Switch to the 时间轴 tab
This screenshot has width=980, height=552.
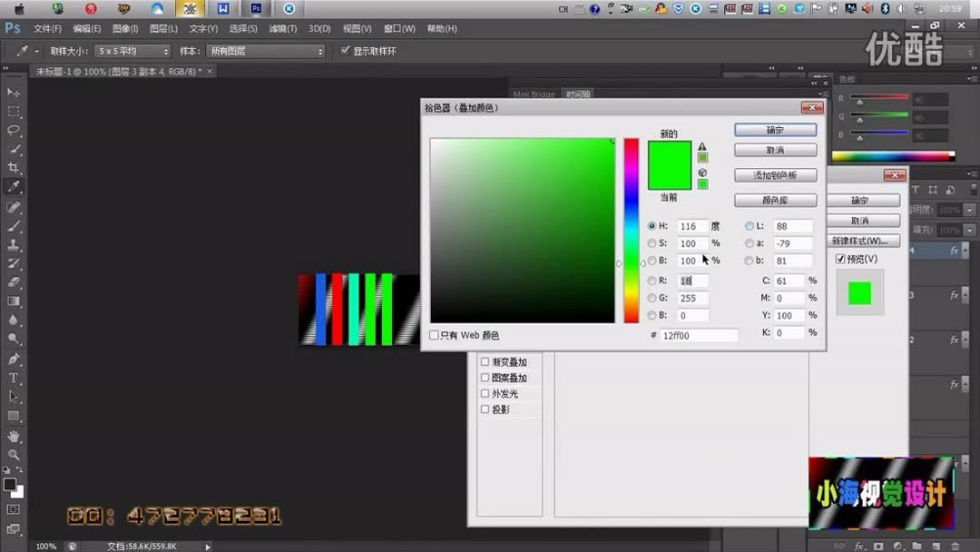point(578,94)
